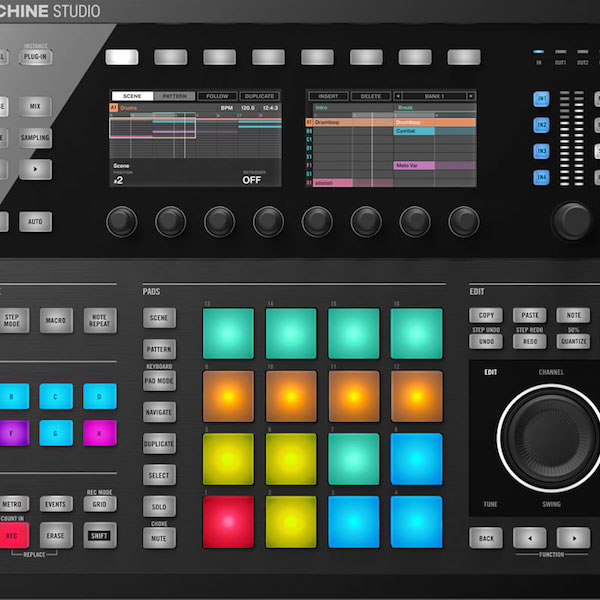The height and width of the screenshot is (600, 600).
Task: Toggle the SOLO button
Action: (159, 507)
